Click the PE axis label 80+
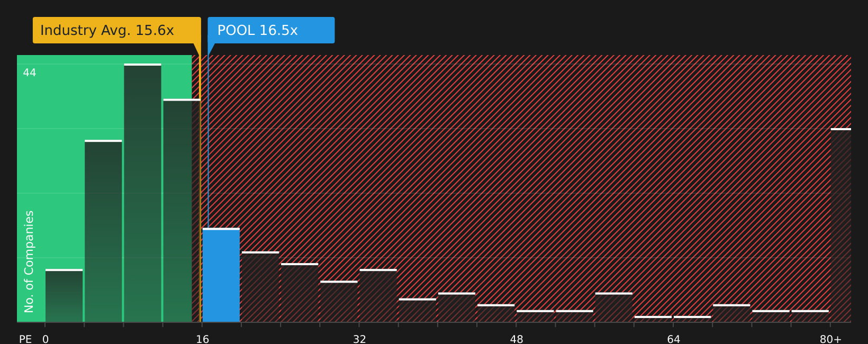The height and width of the screenshot is (344, 868). tap(830, 339)
